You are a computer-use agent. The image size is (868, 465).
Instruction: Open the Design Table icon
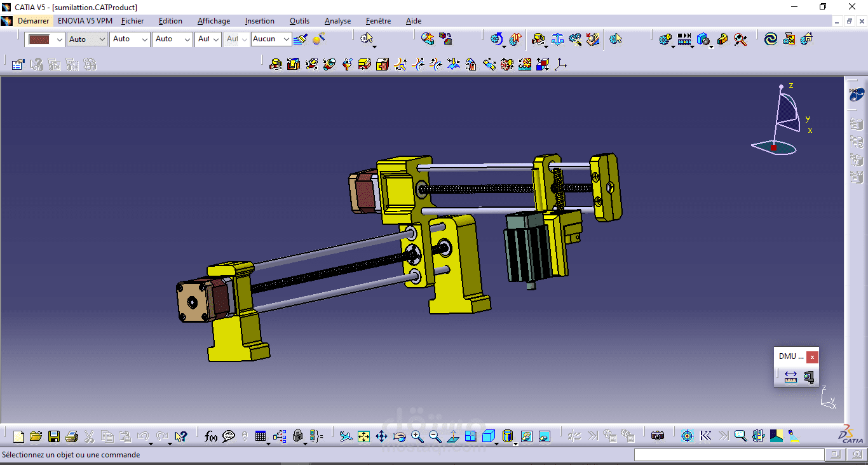point(261,436)
